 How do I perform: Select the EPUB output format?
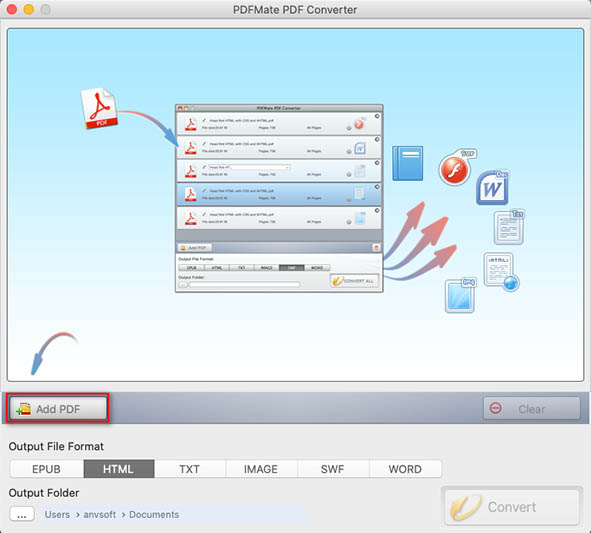(x=46, y=469)
